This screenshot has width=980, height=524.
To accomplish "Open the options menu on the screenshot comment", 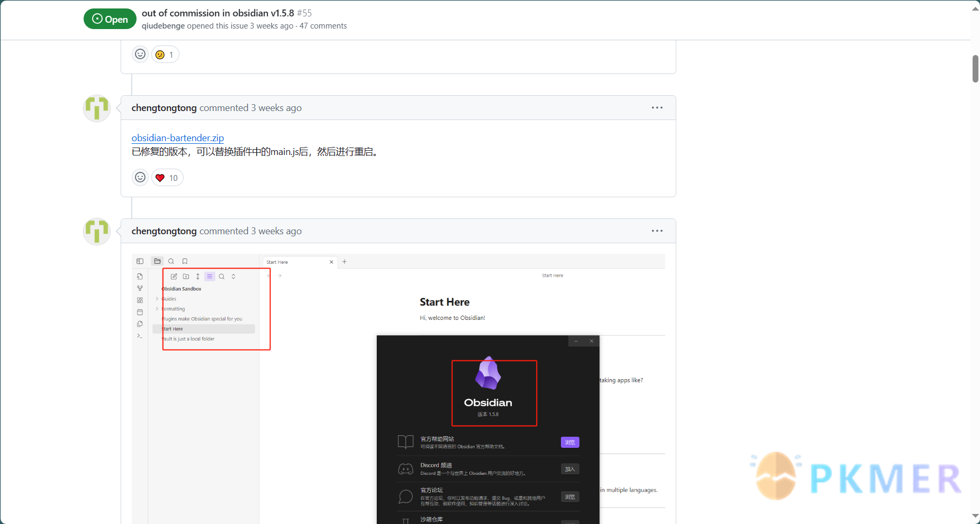I will [657, 231].
